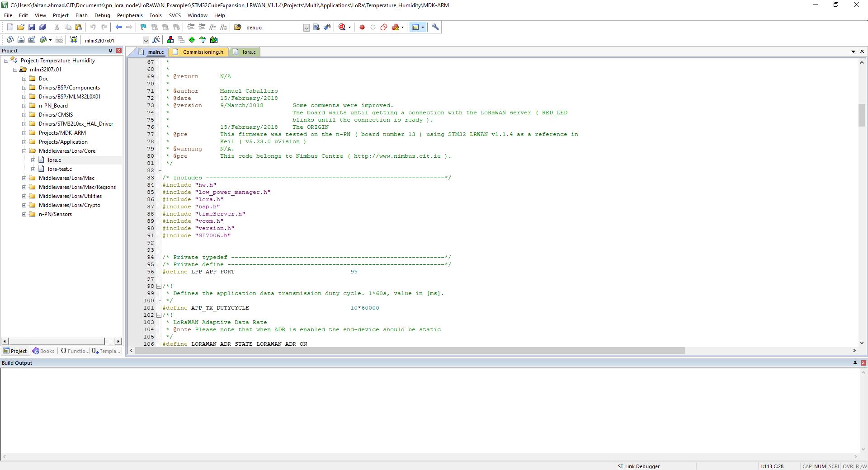The image size is (868, 470).
Task: Click the Rebuild all target files icon
Action: point(32,40)
